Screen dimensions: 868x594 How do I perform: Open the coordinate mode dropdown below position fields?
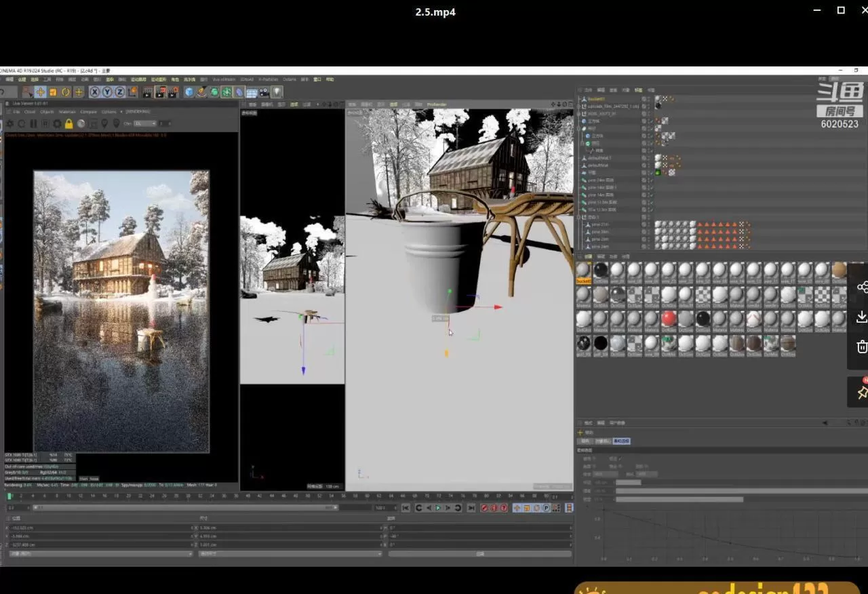[100, 554]
